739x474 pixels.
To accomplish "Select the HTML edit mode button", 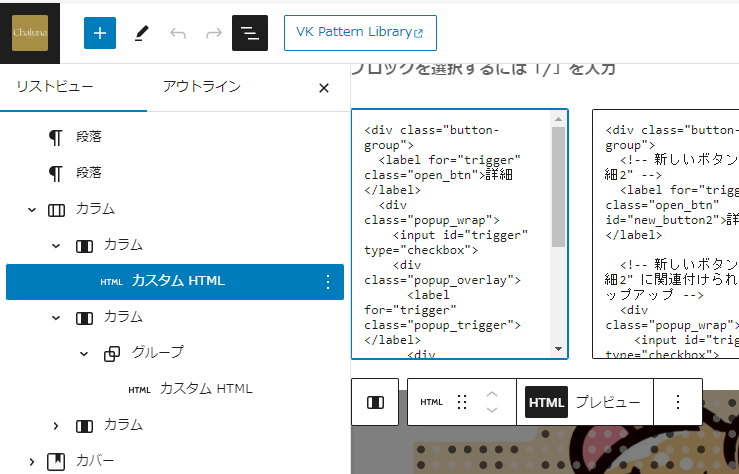I will click(546, 402).
